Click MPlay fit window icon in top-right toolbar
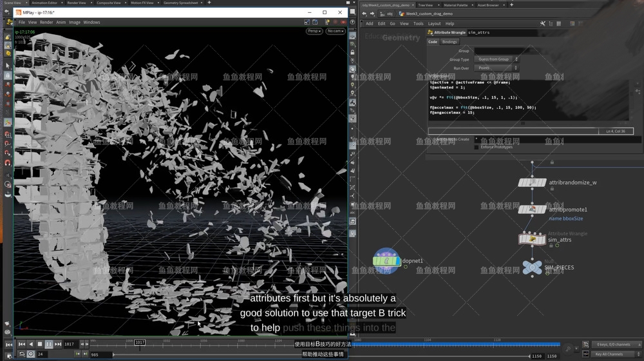The width and height of the screenshot is (644, 361). point(307,22)
